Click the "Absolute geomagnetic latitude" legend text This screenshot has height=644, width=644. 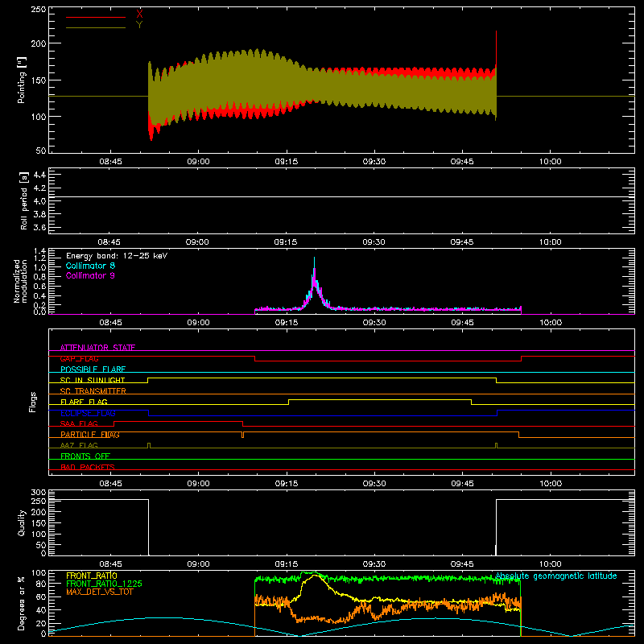coord(556,576)
